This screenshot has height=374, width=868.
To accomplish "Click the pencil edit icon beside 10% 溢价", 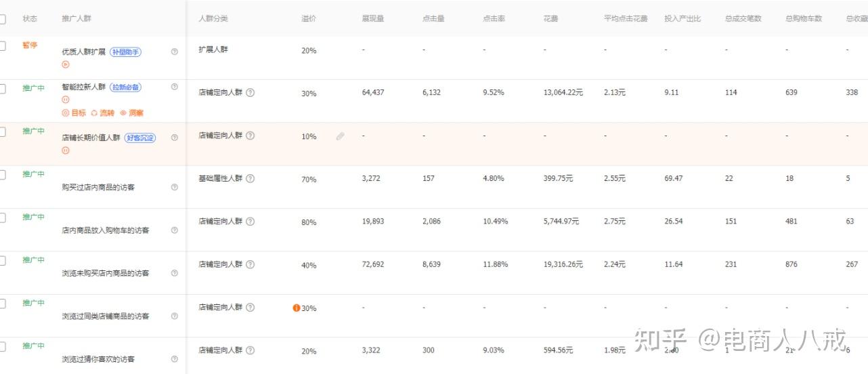I will 340,136.
